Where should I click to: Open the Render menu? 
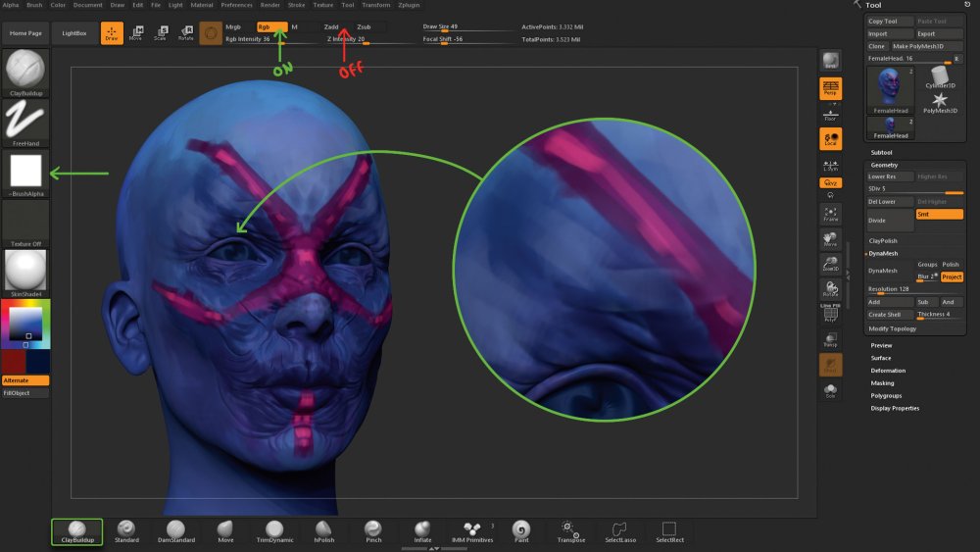[270, 5]
